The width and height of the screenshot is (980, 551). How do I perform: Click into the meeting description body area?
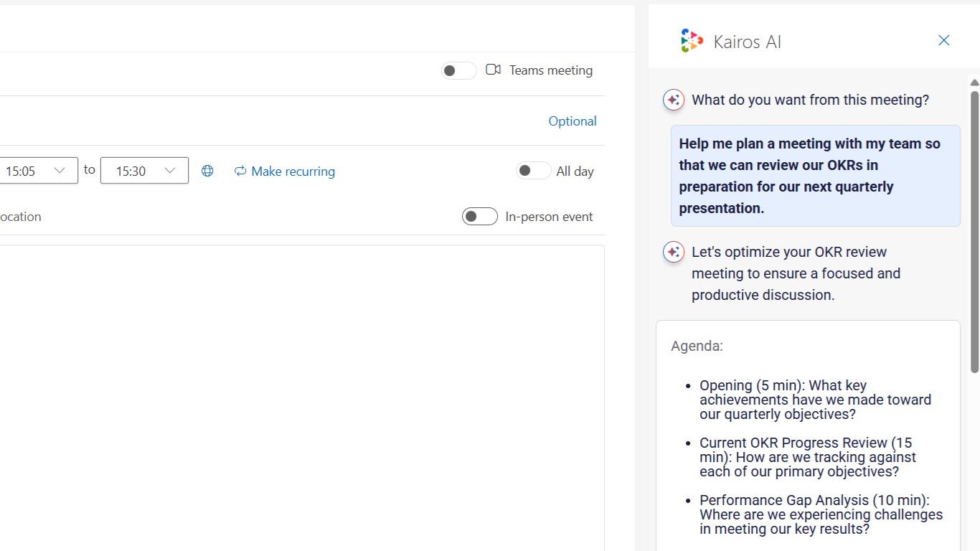[301, 395]
